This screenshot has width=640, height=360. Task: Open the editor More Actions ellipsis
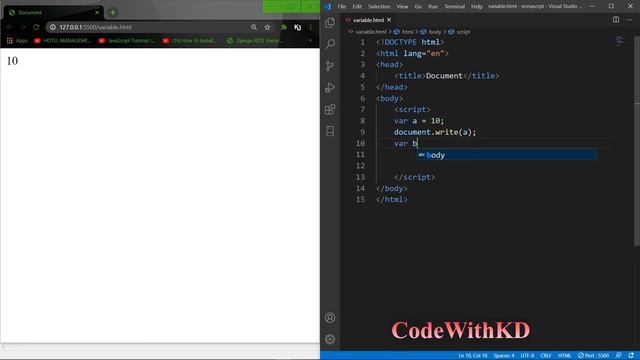point(629,20)
